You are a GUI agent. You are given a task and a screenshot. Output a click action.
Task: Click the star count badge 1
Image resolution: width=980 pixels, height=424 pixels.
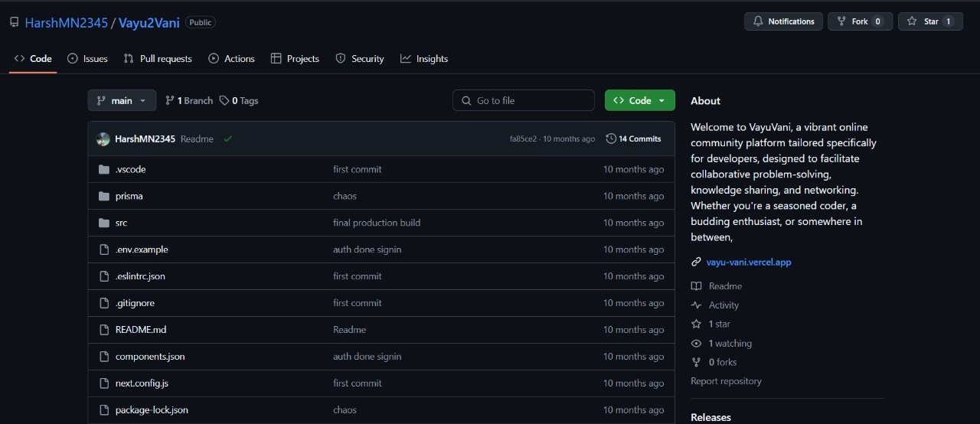pos(948,21)
